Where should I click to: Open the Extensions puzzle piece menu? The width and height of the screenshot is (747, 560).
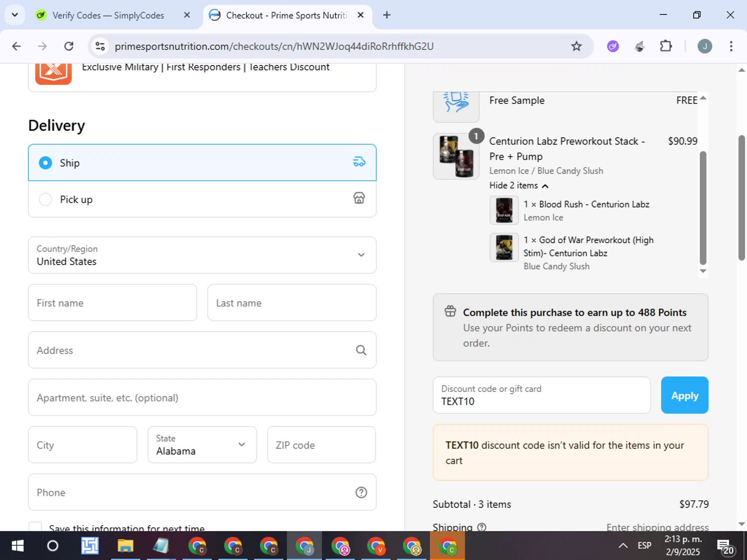pyautogui.click(x=666, y=46)
